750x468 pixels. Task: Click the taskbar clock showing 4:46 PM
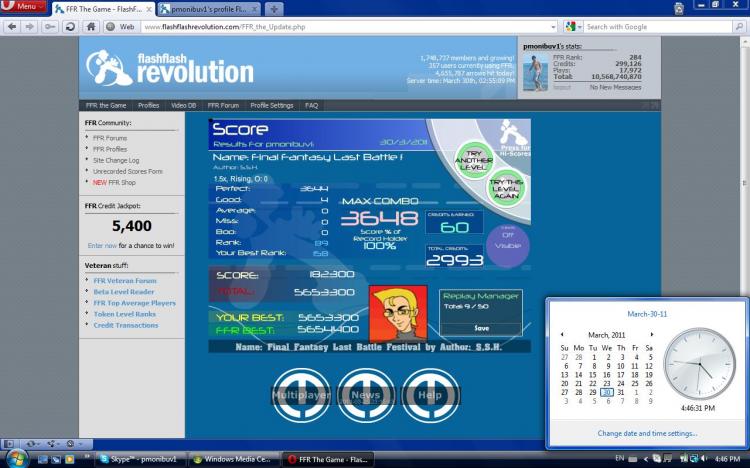(x=728, y=459)
